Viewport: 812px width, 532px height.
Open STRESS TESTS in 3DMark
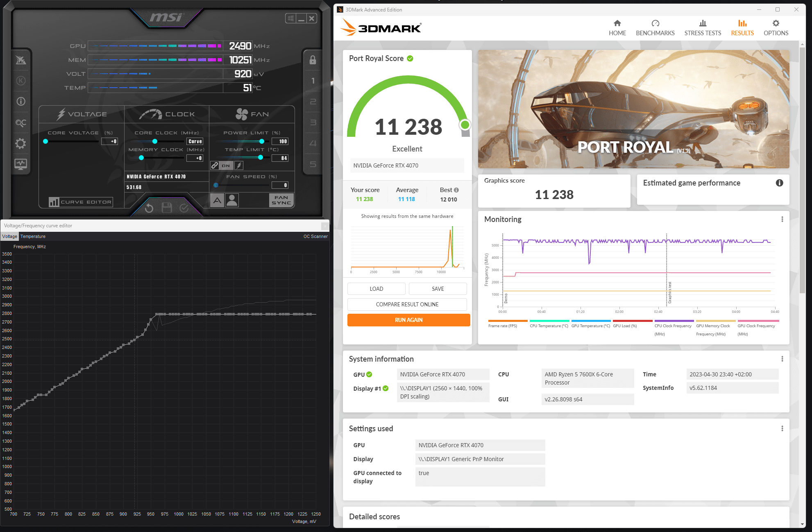tap(703, 28)
